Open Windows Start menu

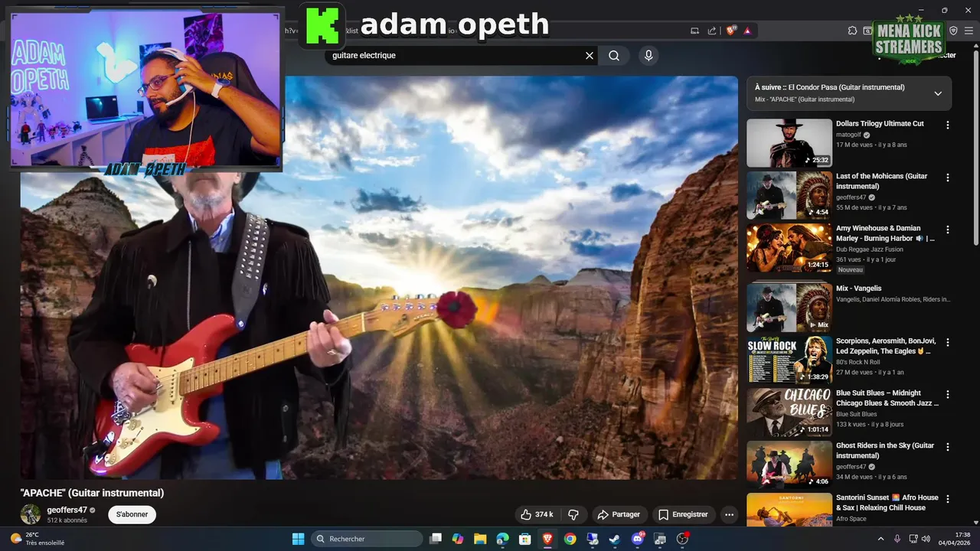click(298, 539)
